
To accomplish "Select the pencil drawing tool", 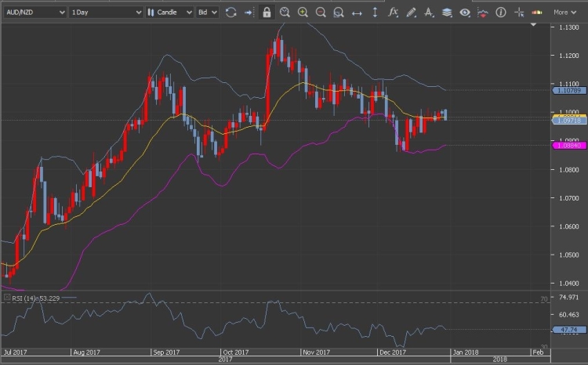I will pos(411,13).
